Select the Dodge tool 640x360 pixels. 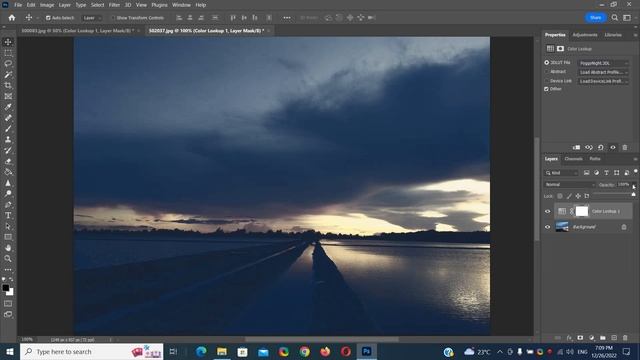pyautogui.click(x=8, y=193)
